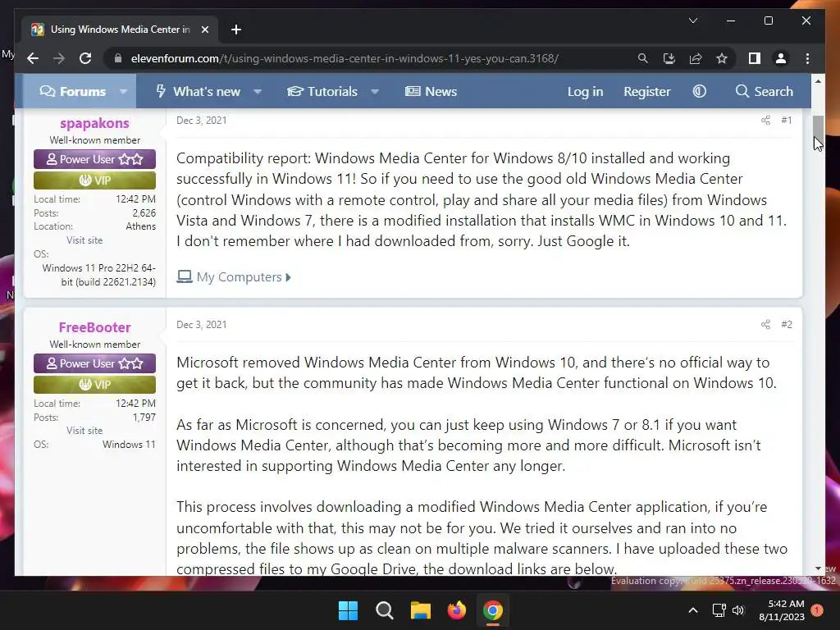Image resolution: width=840 pixels, height=630 pixels.
Task: Open network status tray icon
Action: pyautogui.click(x=719, y=610)
